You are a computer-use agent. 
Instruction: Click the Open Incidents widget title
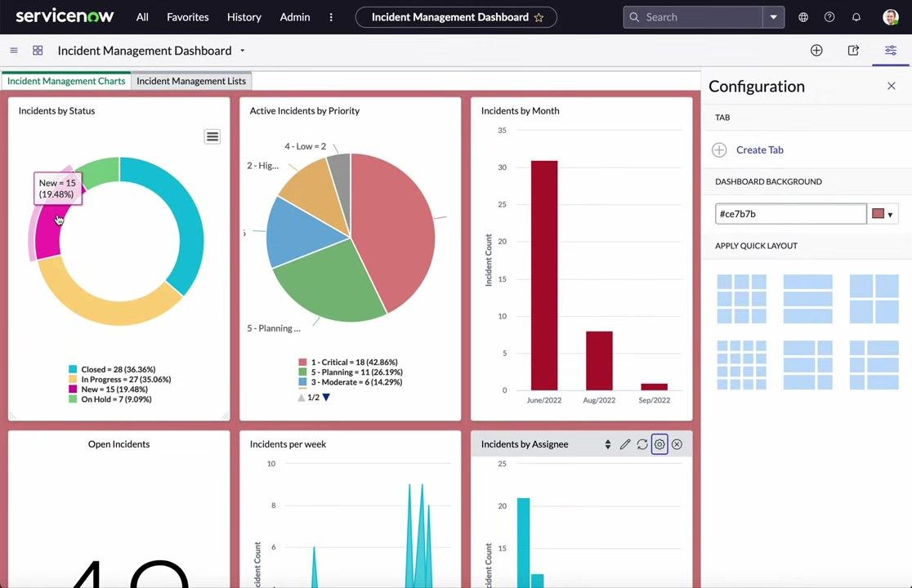tap(118, 444)
